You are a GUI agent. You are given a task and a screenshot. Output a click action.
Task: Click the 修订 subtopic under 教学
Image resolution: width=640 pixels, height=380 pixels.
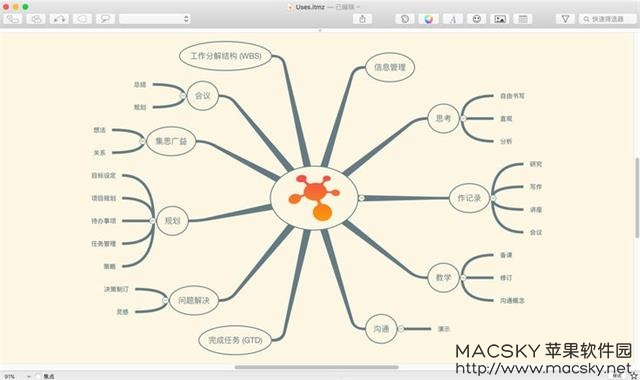pyautogui.click(x=506, y=278)
